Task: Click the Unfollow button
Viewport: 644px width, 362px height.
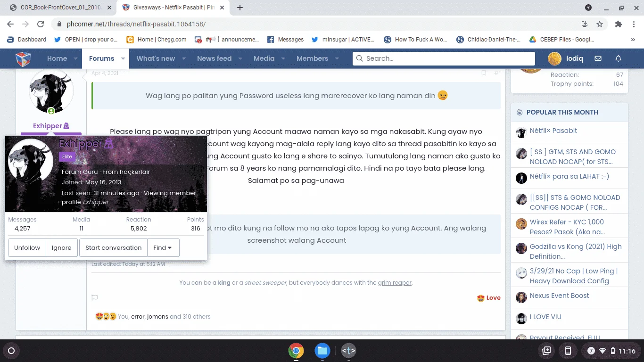Action: click(27, 247)
